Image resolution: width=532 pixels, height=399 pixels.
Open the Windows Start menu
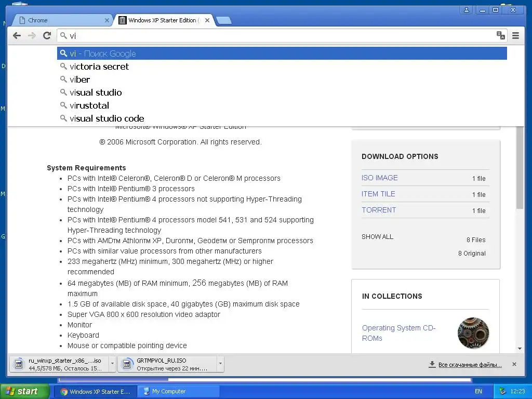point(24,392)
